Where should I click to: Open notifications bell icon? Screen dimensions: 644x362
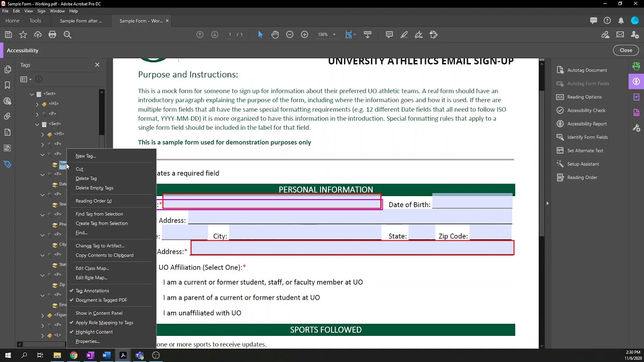[x=621, y=21]
